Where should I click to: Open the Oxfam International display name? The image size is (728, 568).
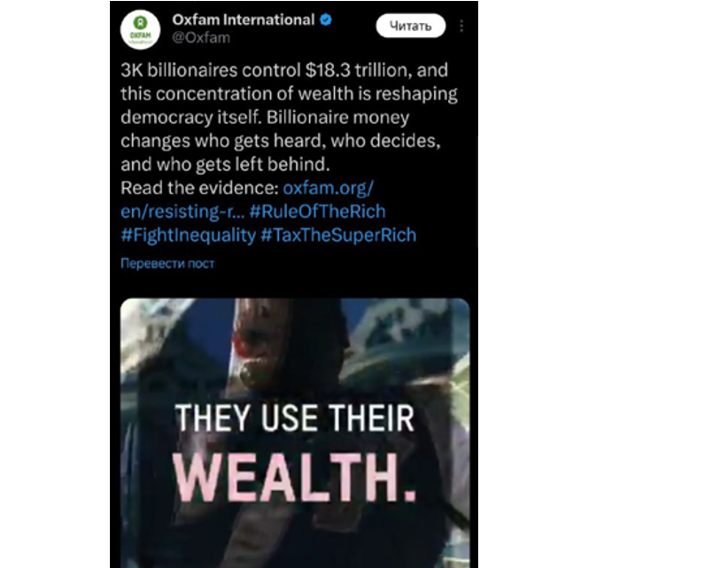click(x=244, y=20)
